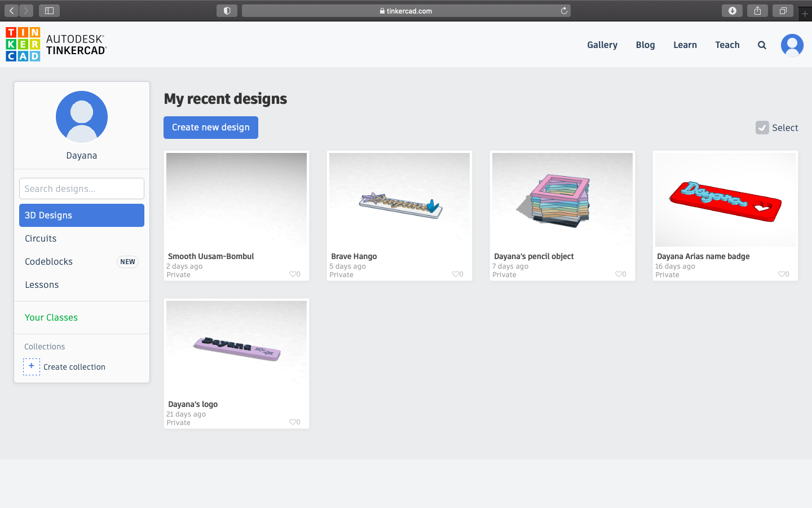Switch to the Circuits section
This screenshot has width=812, height=508.
tap(40, 238)
